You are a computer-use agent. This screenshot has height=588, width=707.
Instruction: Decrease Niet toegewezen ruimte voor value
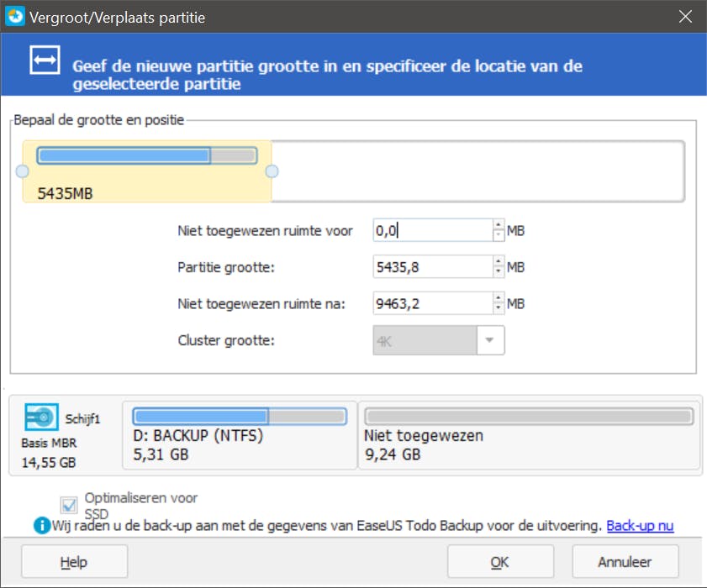click(x=499, y=235)
